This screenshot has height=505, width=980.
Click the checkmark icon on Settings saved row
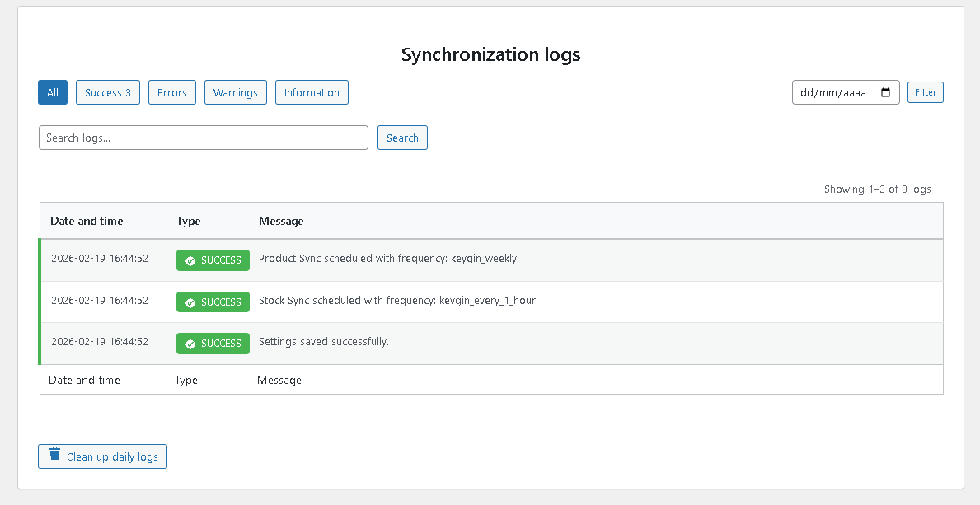click(190, 344)
